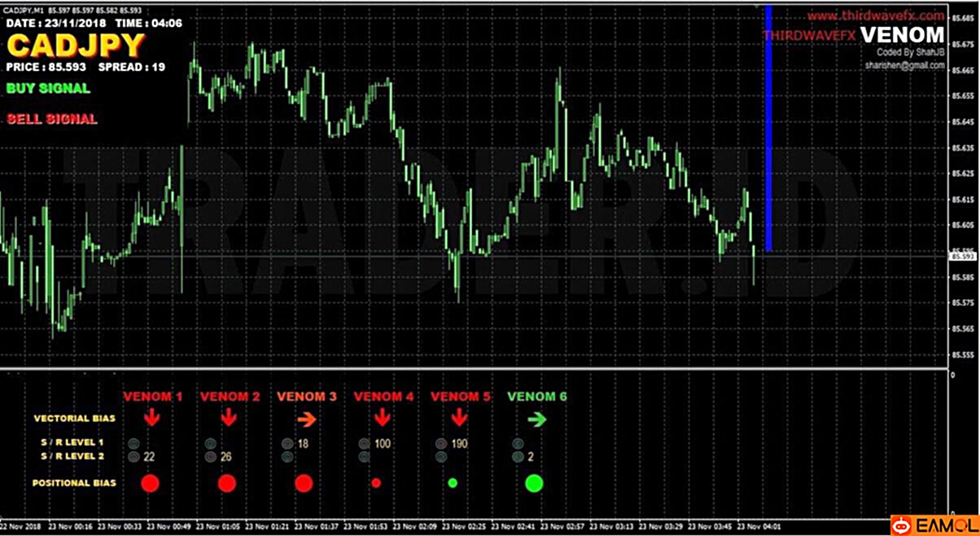
Task: Click the value 2 under VENOM 6
Action: (531, 457)
